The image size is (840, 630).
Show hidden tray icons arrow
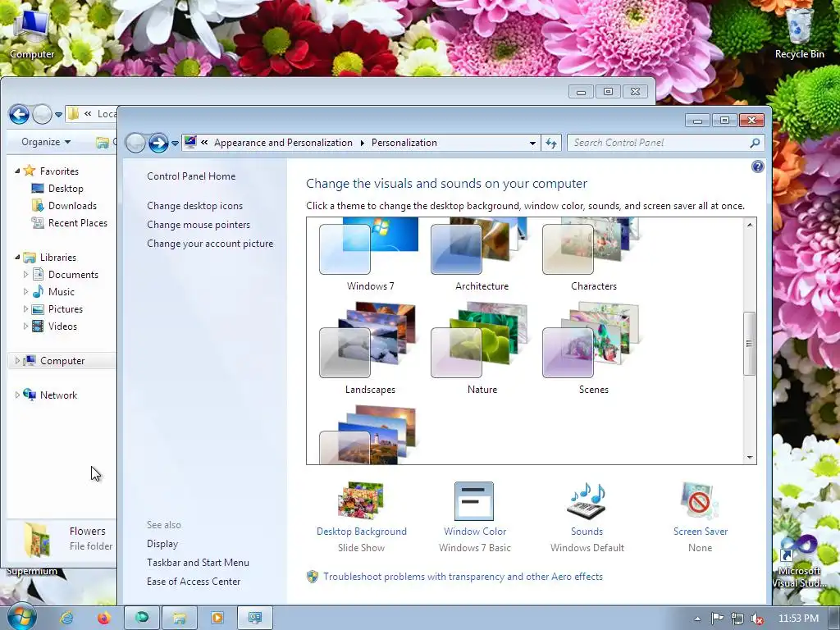tap(697, 619)
